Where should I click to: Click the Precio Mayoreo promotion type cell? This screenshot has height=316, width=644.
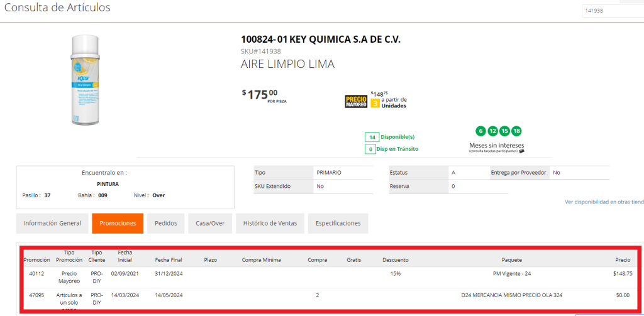point(69,277)
